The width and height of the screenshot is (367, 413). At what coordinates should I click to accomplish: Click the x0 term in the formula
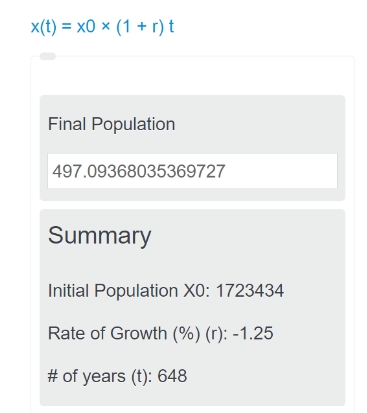pos(86,27)
